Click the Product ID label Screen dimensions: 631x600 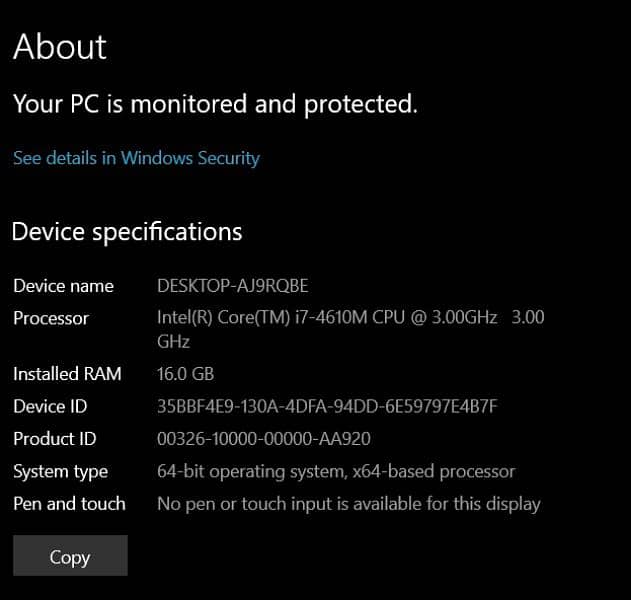point(55,439)
